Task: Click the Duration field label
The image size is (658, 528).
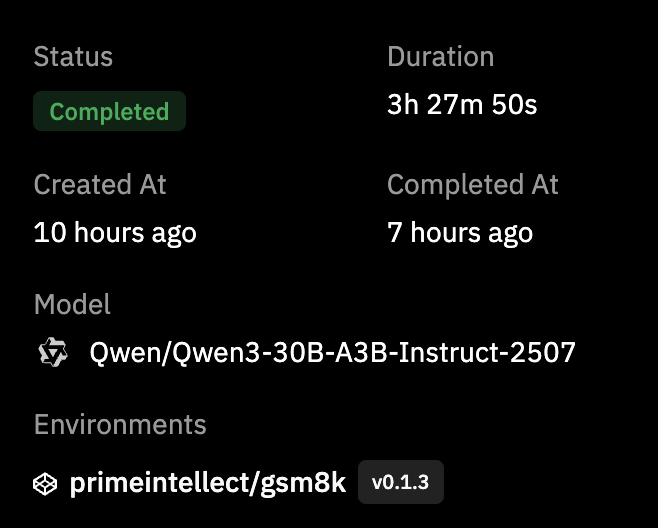Action: point(440,57)
